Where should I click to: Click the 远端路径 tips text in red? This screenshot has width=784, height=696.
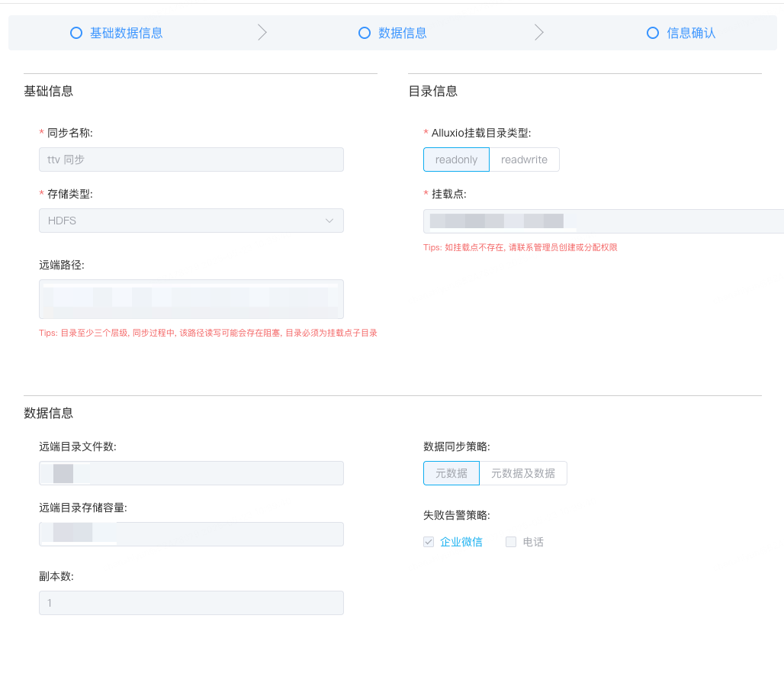[208, 333]
